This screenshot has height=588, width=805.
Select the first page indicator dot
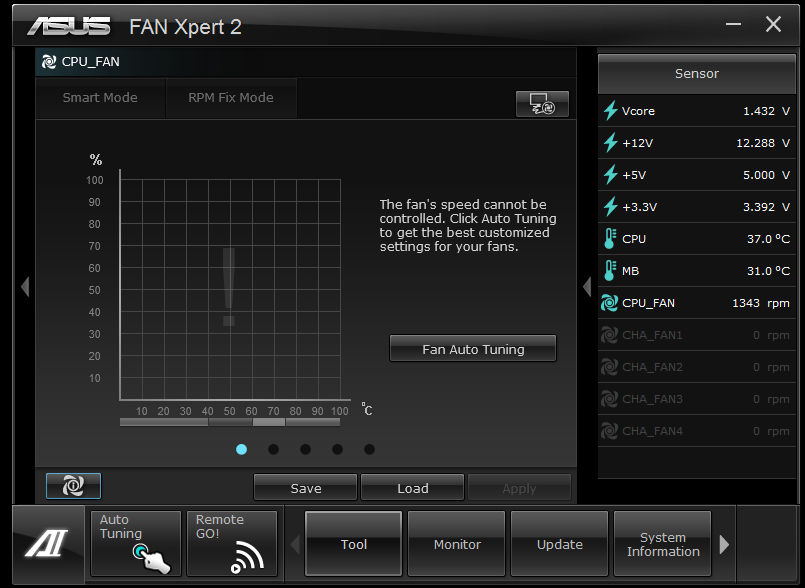coord(241,449)
